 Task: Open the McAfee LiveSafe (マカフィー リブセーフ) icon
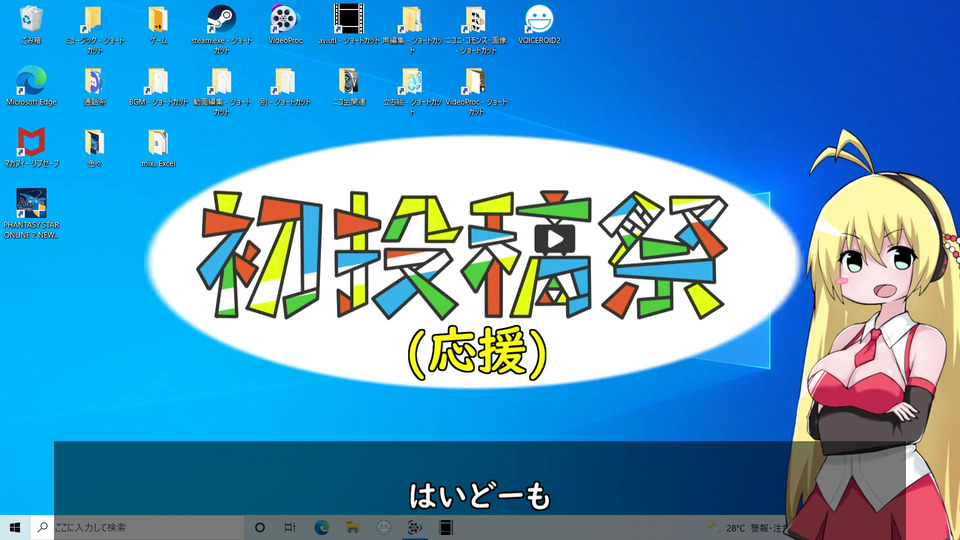coord(31,142)
